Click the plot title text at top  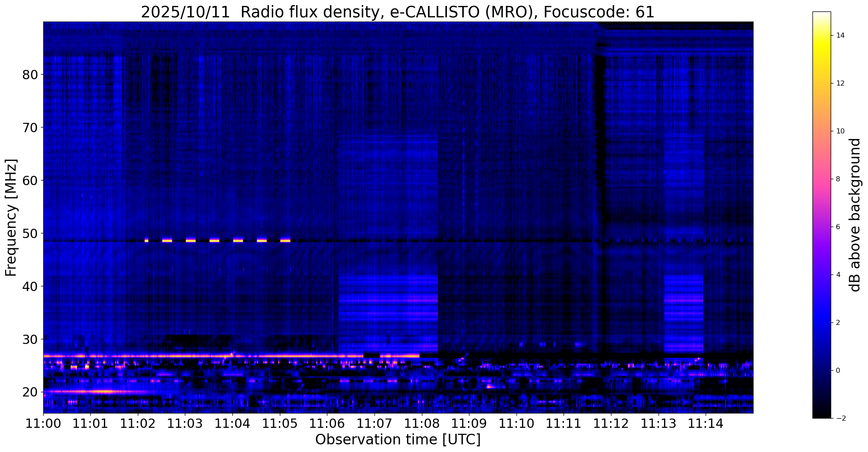tap(398, 12)
